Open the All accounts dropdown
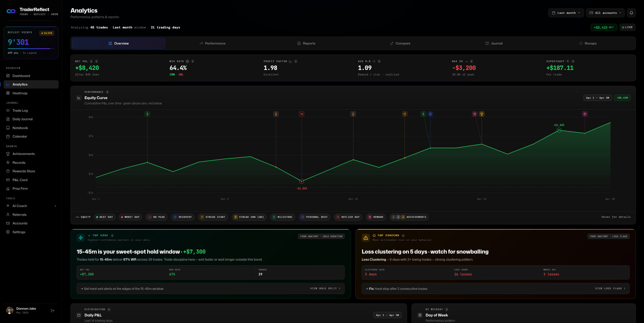This screenshot has width=644, height=323. 606,13
